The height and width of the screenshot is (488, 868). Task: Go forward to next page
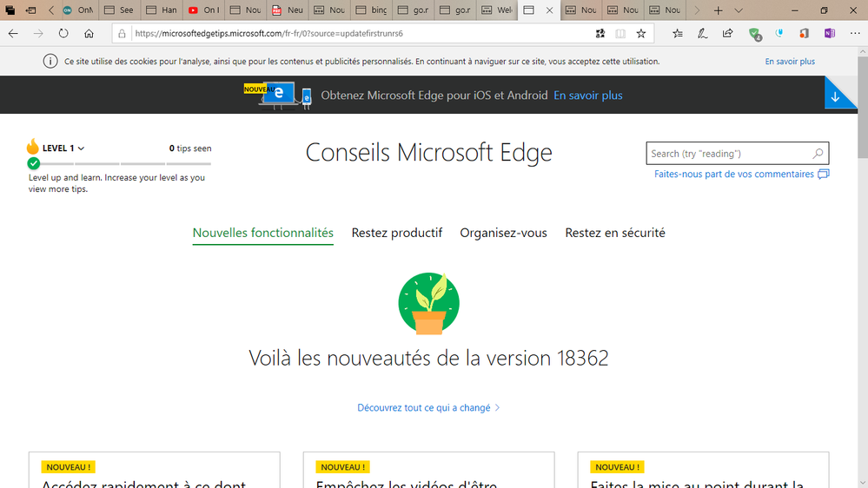pyautogui.click(x=38, y=33)
